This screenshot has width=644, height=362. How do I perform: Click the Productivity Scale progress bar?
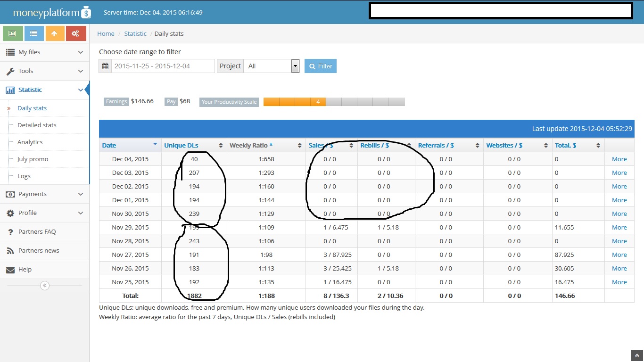point(334,102)
